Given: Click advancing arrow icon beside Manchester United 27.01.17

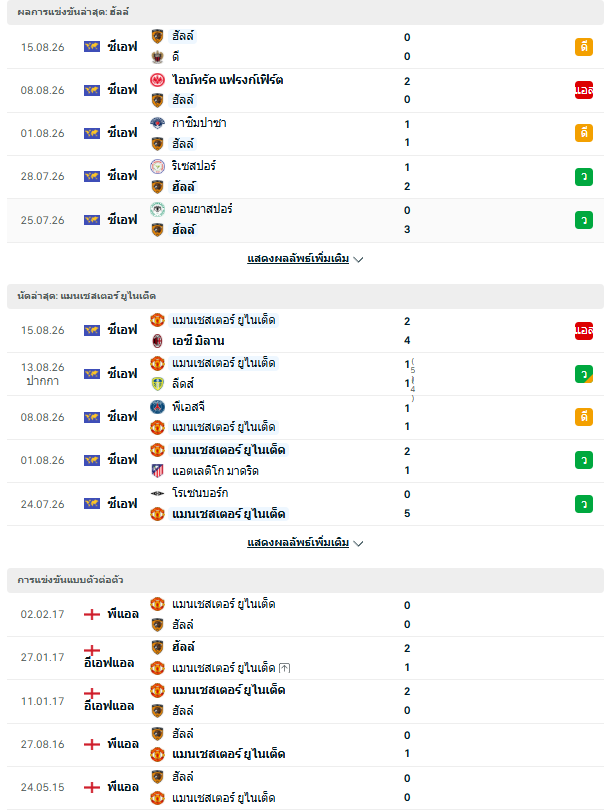Looking at the screenshot, I should pos(285,668).
